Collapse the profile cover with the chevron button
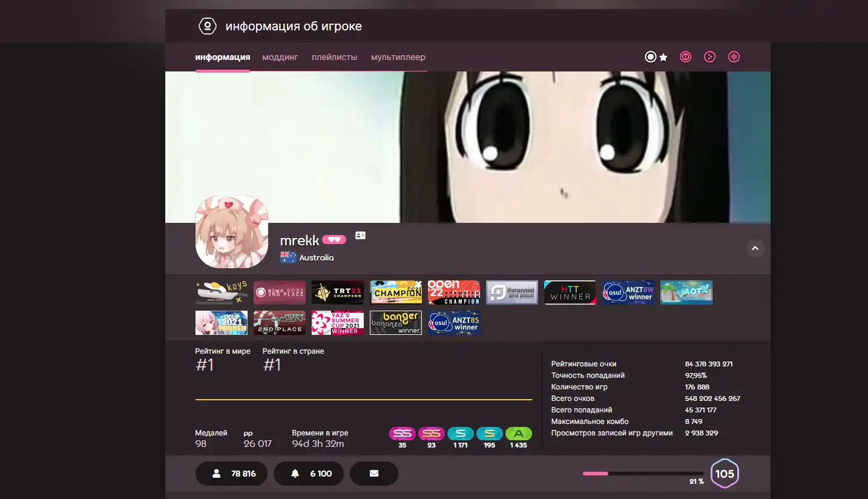The width and height of the screenshot is (868, 499). coord(755,248)
